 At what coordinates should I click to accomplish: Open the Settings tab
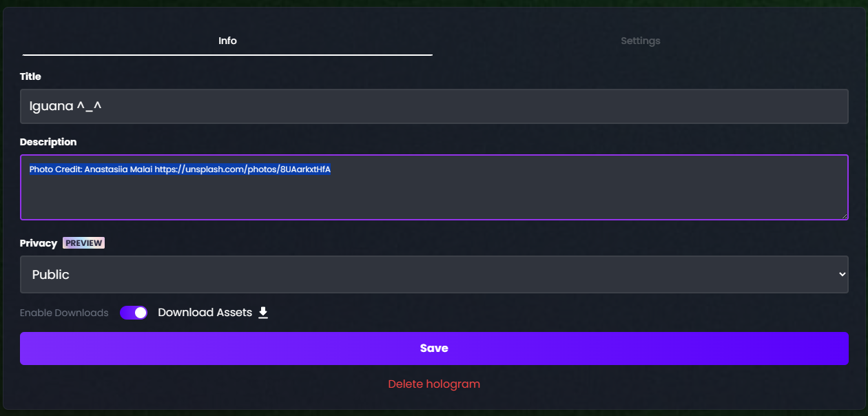[640, 41]
